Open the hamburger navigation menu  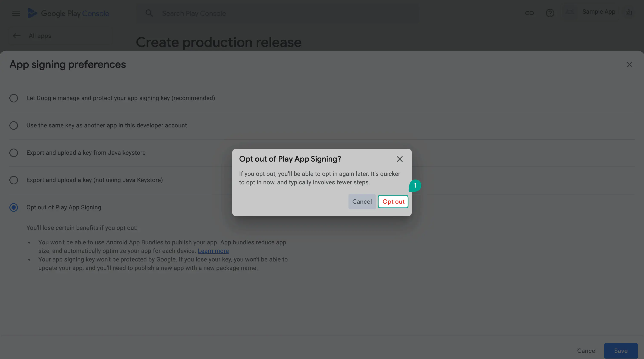(16, 13)
